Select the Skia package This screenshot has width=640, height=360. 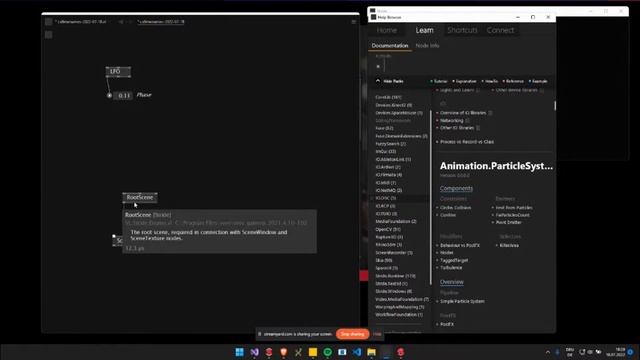click(x=384, y=260)
